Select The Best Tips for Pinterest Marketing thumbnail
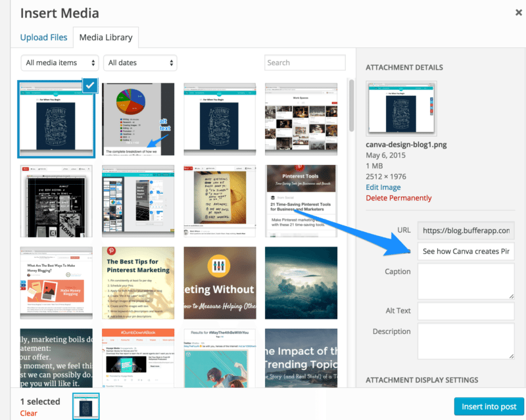This screenshot has width=526, height=420. pyautogui.click(x=137, y=283)
